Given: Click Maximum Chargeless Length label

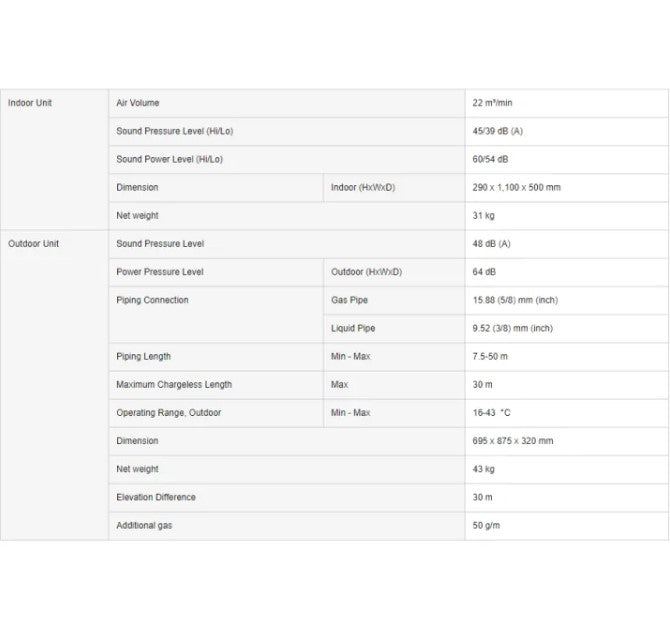Looking at the screenshot, I should click(x=174, y=385).
